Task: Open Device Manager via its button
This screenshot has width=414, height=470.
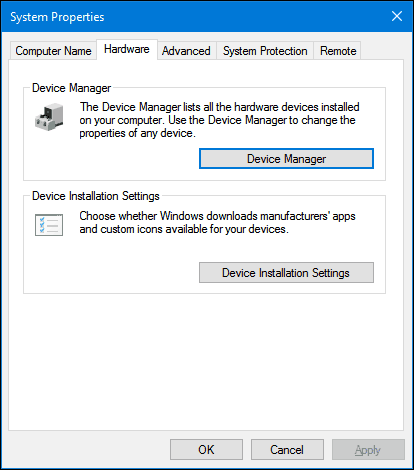Action: (x=286, y=159)
